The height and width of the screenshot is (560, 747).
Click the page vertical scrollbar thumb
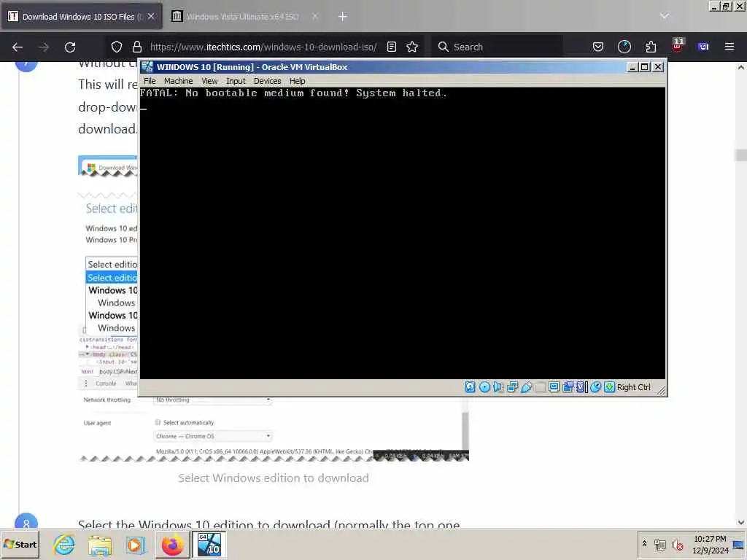pos(741,155)
